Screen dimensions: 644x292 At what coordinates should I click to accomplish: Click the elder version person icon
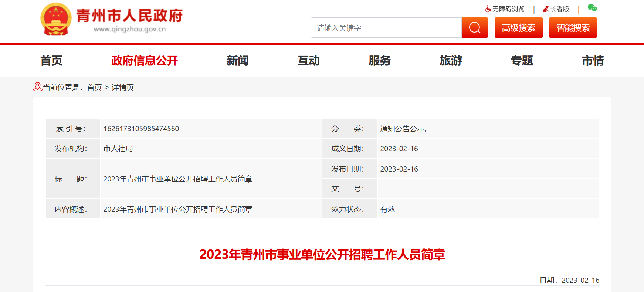546,9
